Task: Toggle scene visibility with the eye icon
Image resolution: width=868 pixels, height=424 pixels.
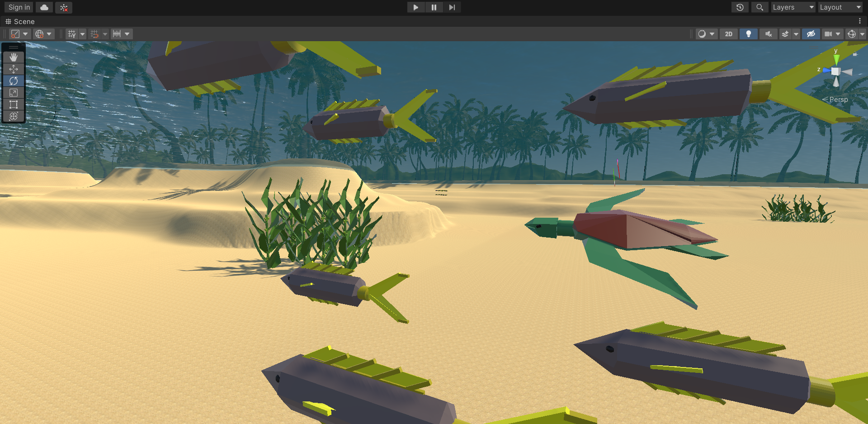Action: 811,34
